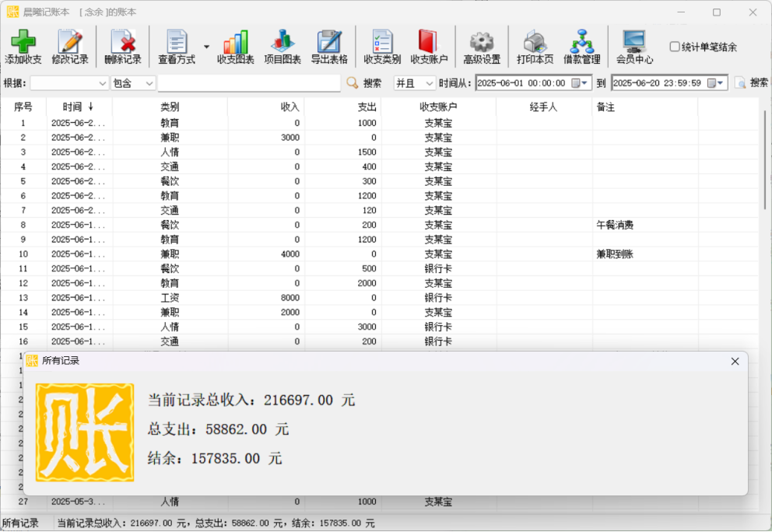Open the end date calendar dropdown
The image size is (772, 532).
[x=715, y=83]
